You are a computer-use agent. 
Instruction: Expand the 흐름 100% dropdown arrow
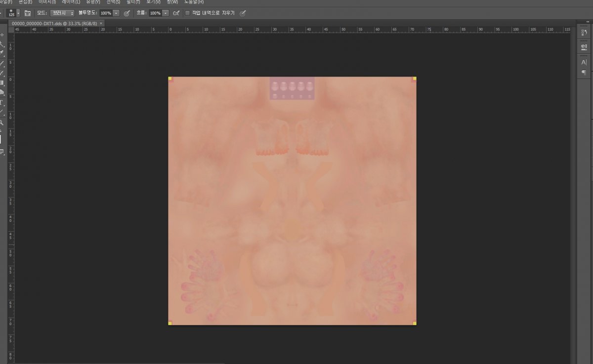[x=166, y=13]
